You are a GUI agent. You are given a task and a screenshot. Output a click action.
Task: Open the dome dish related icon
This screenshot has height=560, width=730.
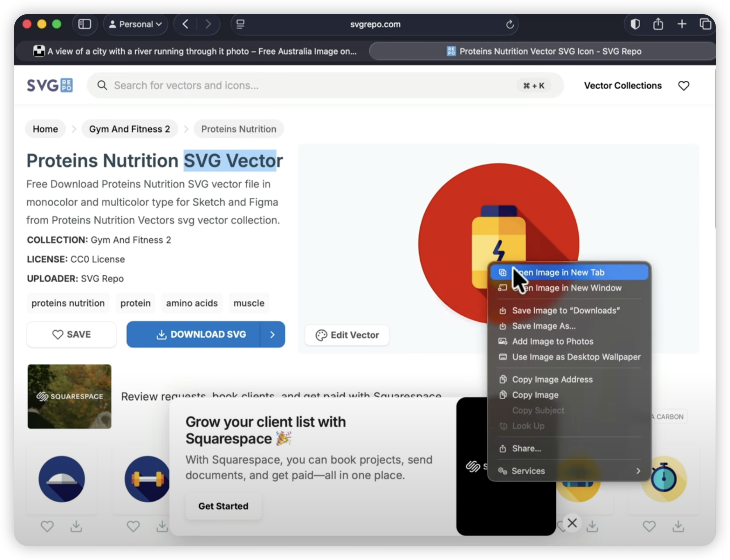pyautogui.click(x=62, y=479)
